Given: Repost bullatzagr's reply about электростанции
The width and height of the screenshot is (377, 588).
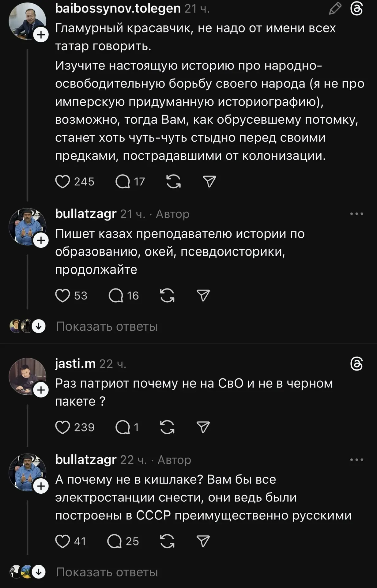Looking at the screenshot, I should 167,541.
